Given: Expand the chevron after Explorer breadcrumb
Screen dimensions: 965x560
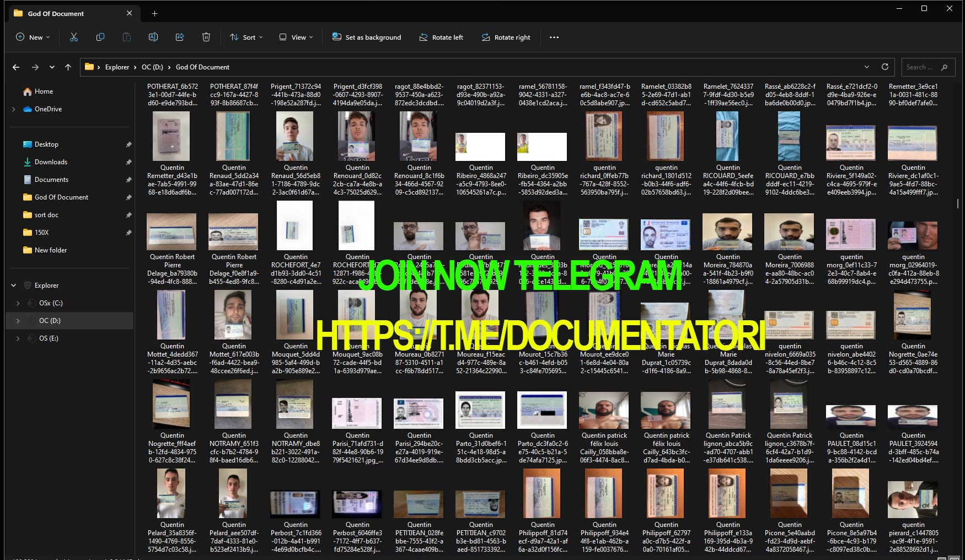Looking at the screenshot, I should click(135, 67).
